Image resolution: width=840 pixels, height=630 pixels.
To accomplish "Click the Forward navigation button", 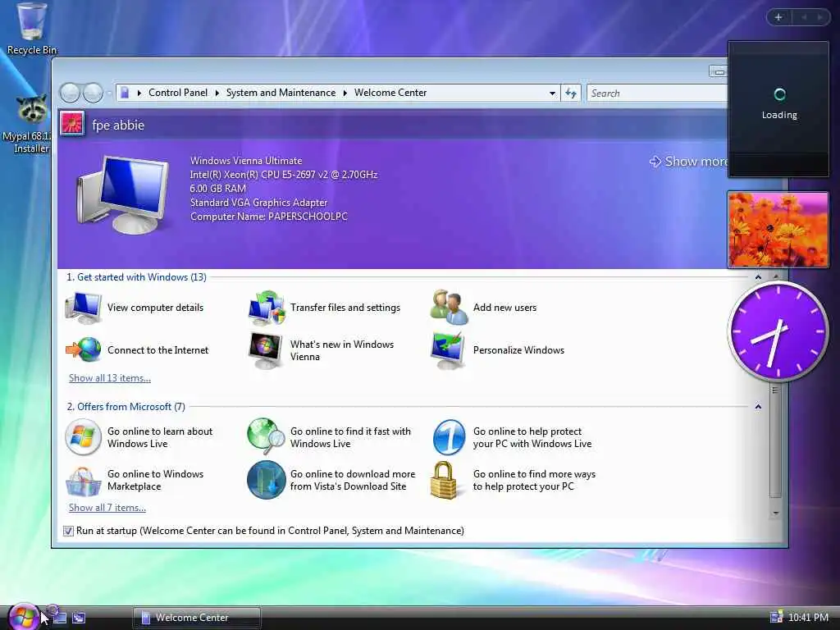I will click(93, 93).
